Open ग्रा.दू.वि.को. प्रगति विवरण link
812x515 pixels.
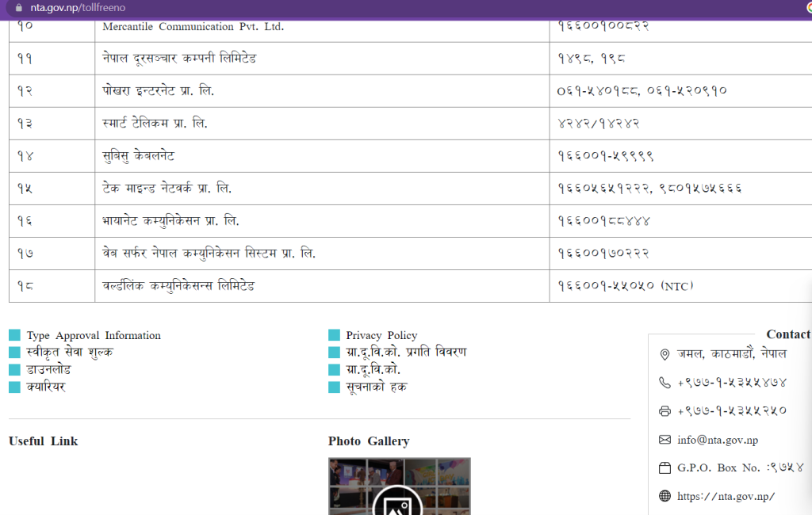point(406,353)
